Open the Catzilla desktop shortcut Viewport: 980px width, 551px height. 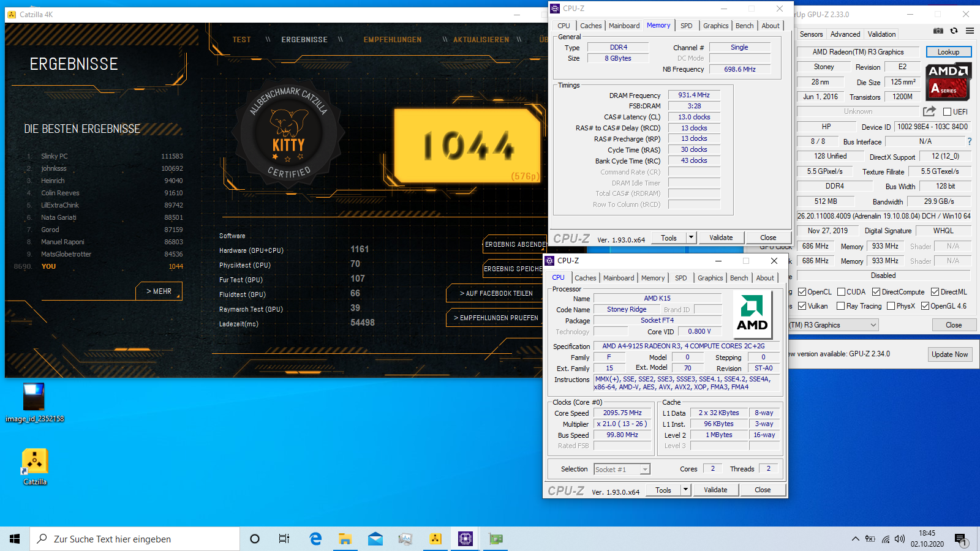35,467
